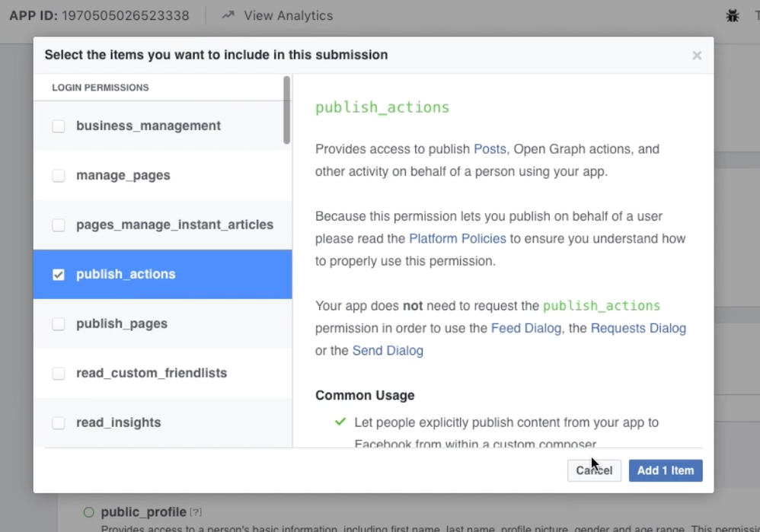Enable the business_management checkbox

(59, 126)
